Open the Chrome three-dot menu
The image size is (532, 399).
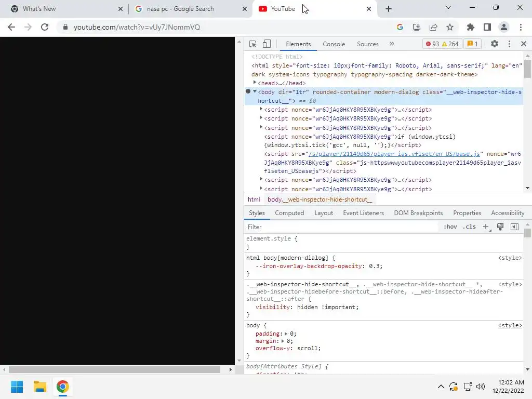click(521, 27)
